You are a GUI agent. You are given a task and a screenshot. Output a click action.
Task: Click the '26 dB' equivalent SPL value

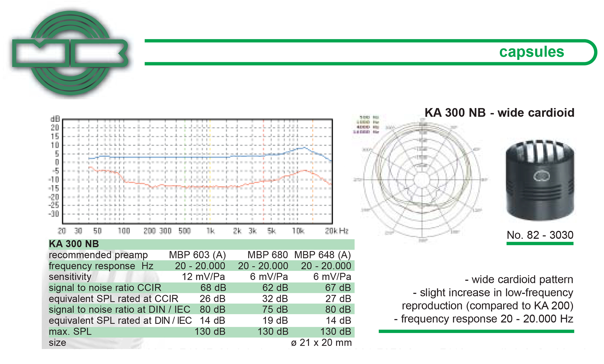point(212,299)
